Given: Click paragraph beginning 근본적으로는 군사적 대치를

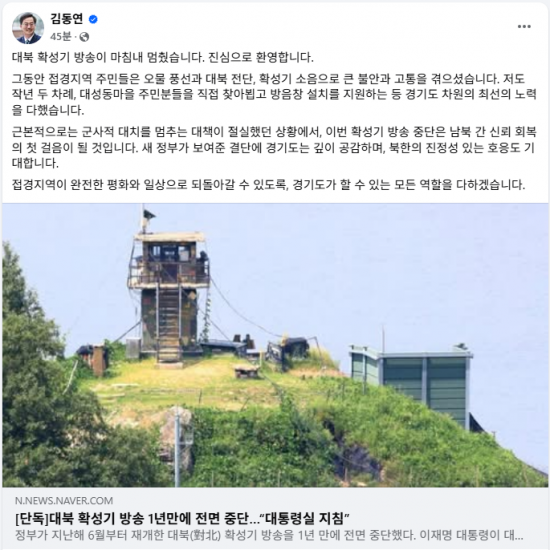Looking at the screenshot, I should (274, 147).
